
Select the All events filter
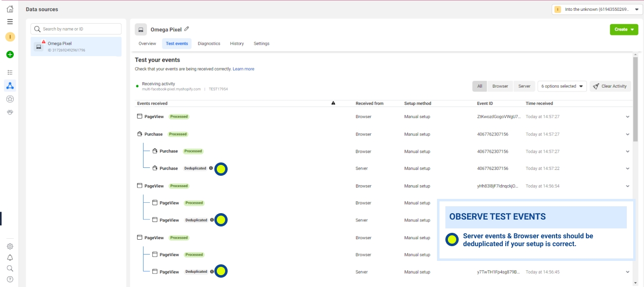(x=479, y=86)
